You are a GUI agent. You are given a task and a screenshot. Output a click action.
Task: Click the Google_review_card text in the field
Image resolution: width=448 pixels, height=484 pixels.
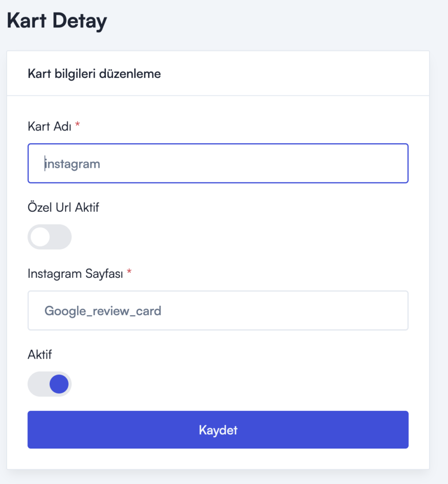click(103, 311)
